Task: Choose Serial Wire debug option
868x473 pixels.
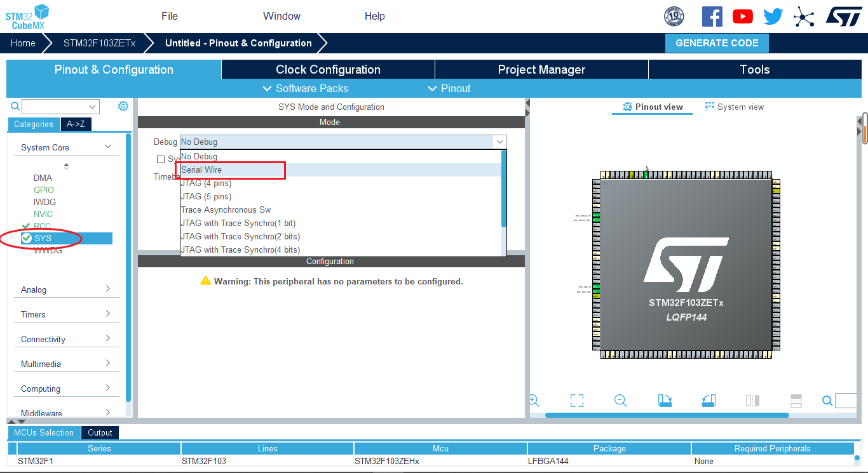Action: (341, 170)
